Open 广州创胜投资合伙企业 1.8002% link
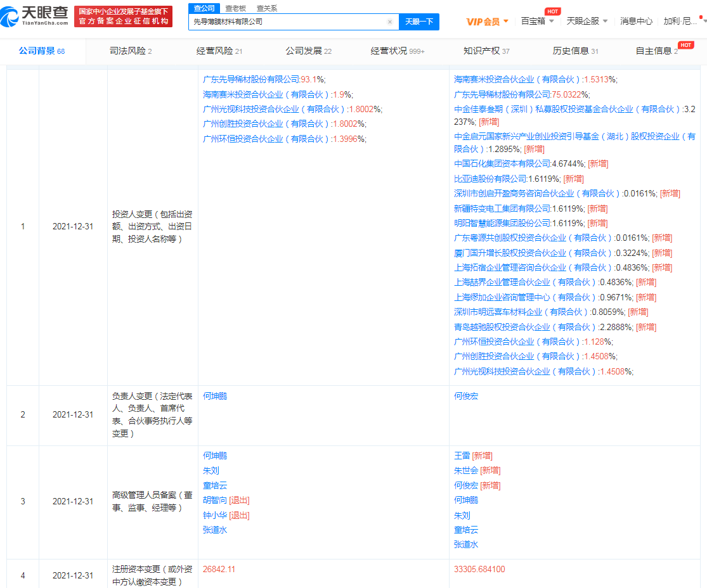This screenshot has height=588, width=707. click(267, 124)
